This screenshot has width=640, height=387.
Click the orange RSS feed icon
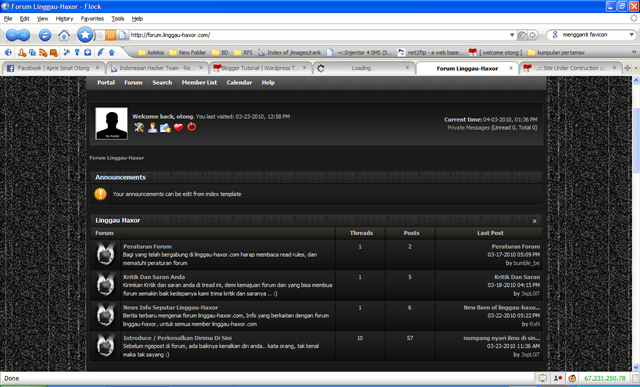[x=111, y=35]
